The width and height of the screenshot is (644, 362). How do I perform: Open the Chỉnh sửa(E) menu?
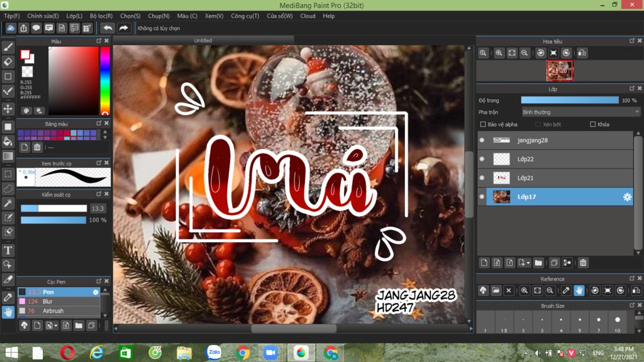point(43,16)
